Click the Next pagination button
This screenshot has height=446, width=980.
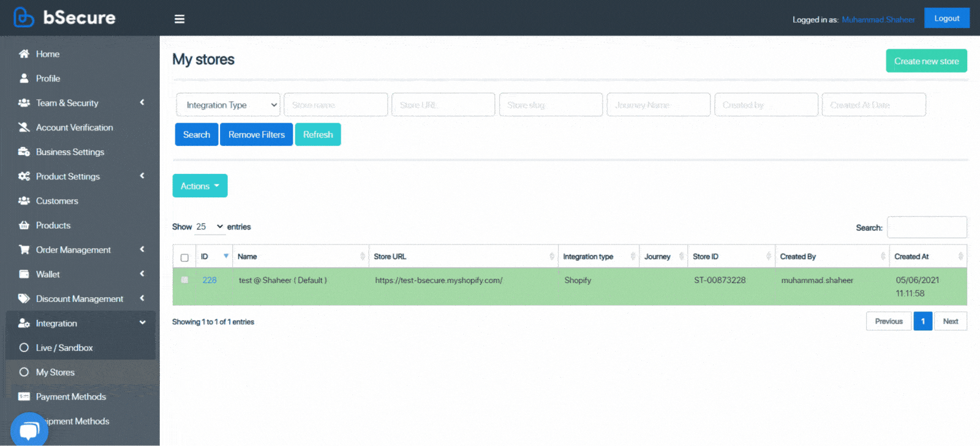pos(951,321)
